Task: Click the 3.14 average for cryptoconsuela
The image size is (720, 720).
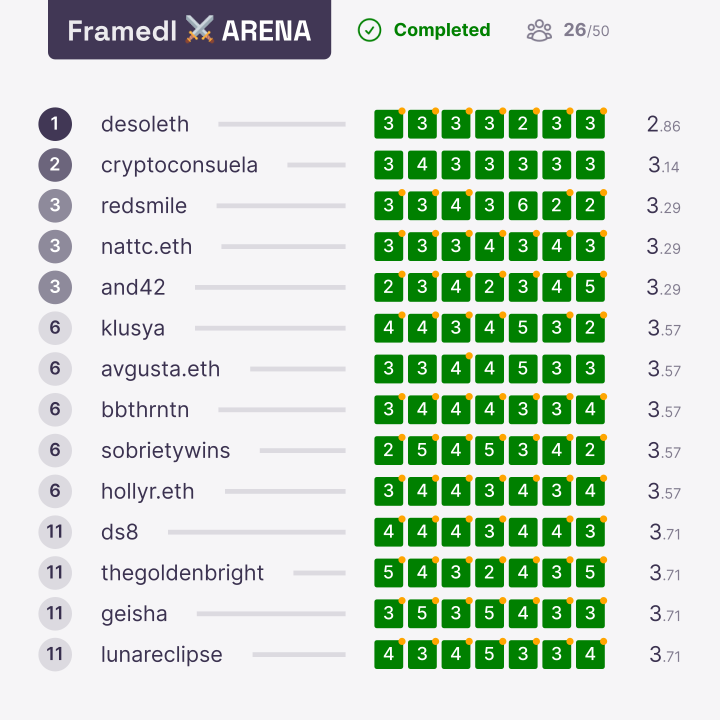Action: click(664, 165)
